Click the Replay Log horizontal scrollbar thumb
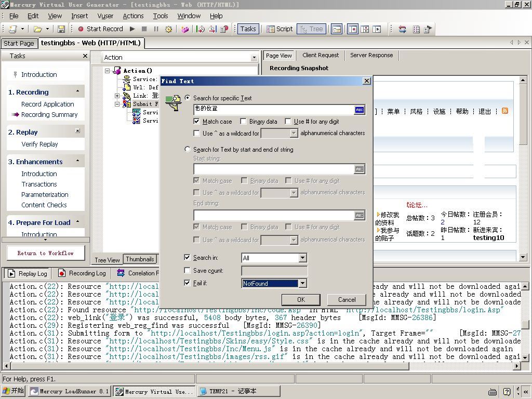Viewport: 532px width, 399px height. 209,366
